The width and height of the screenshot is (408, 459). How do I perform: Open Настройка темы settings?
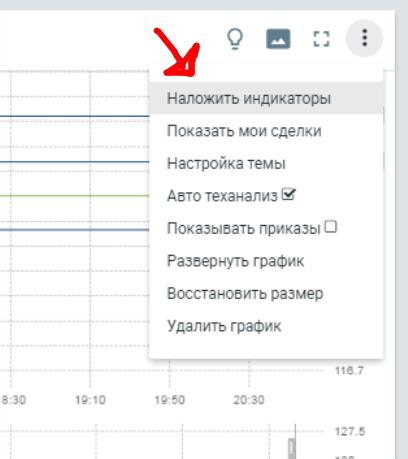pos(266,163)
